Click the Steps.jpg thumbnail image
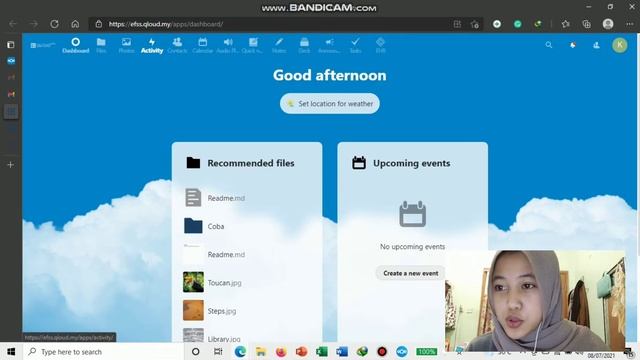Image resolution: width=640 pixels, height=360 pixels. point(193,311)
